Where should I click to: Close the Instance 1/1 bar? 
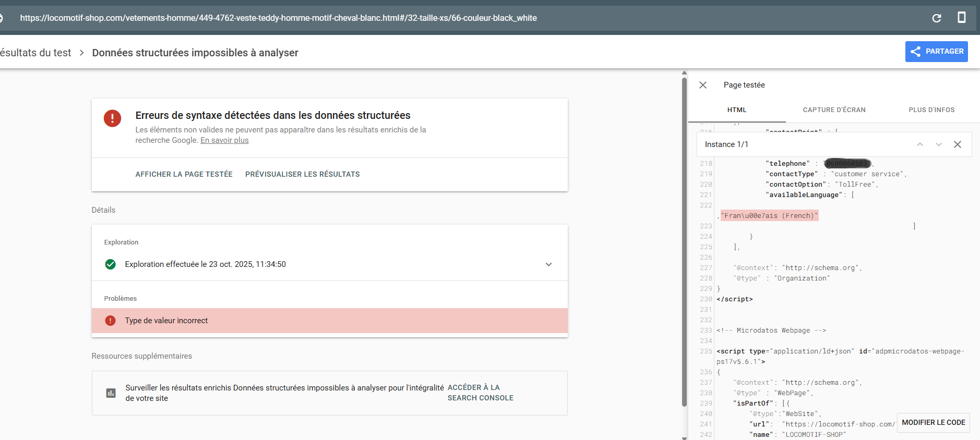[x=958, y=144]
